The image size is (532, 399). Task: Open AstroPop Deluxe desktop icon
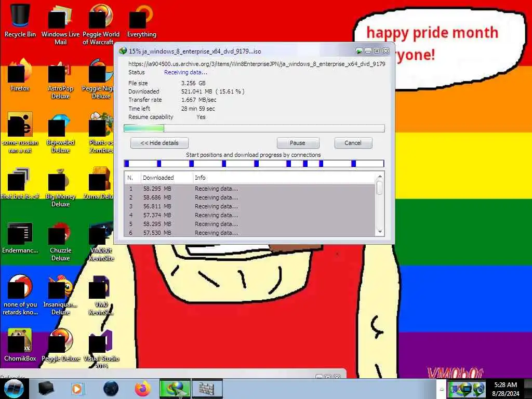pyautogui.click(x=60, y=79)
